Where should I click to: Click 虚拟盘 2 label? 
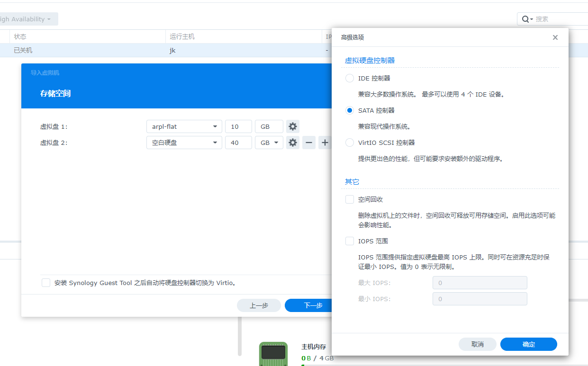tap(54, 143)
